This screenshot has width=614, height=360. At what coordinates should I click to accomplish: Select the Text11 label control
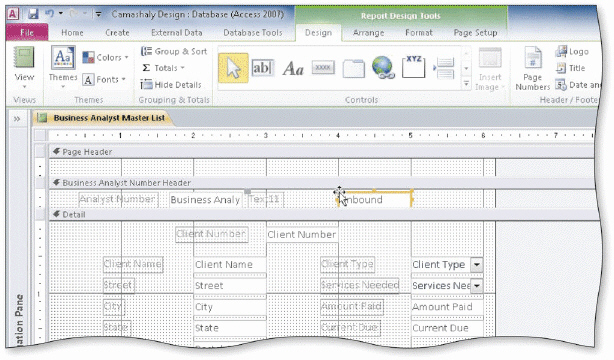[265, 199]
